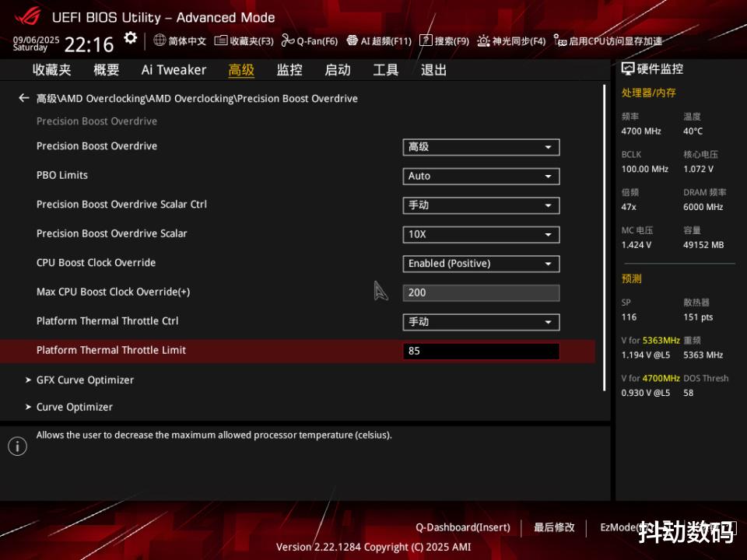
Task: Click the date 09/06/2025 Saturday
Action: click(x=36, y=44)
